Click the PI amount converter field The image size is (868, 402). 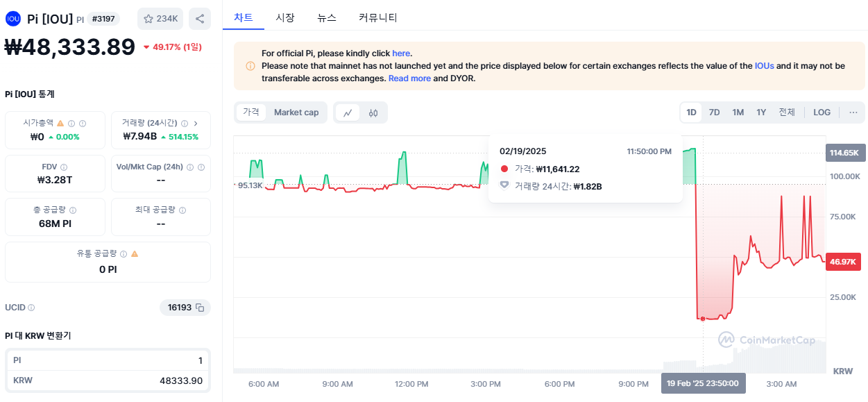pos(108,360)
